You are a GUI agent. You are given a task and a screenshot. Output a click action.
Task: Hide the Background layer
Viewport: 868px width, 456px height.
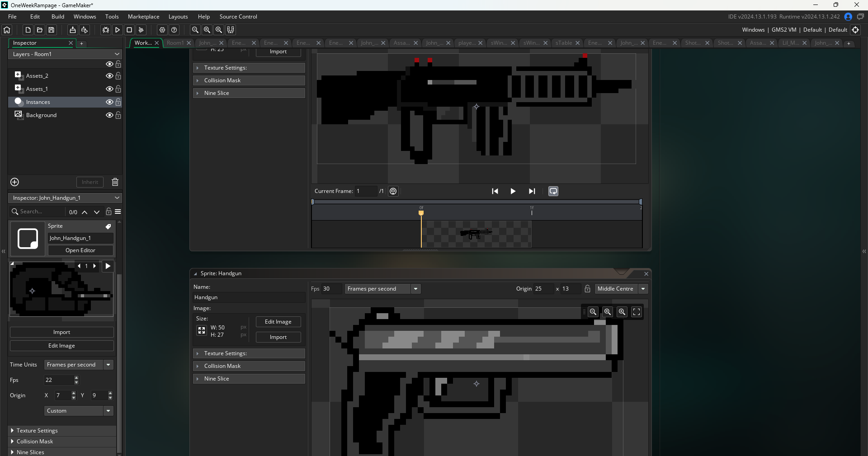tap(109, 115)
